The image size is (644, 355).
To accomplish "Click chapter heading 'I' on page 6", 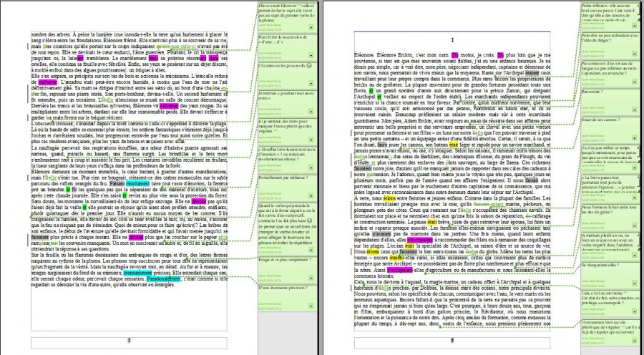I will (452, 40).
